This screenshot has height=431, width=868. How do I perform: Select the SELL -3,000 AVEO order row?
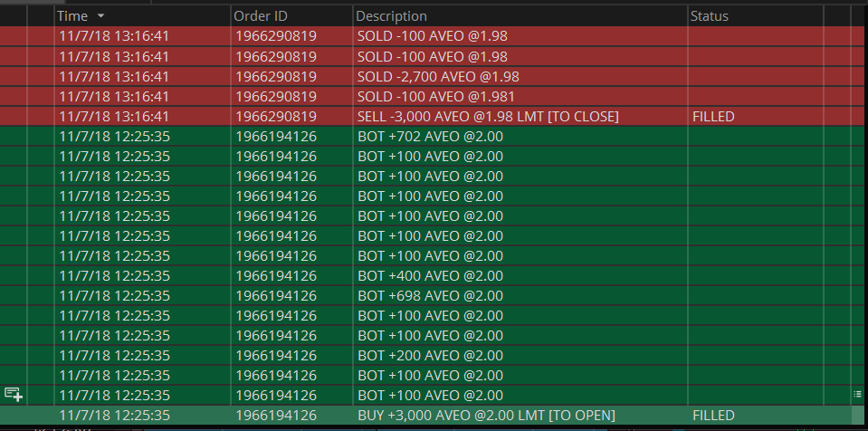point(488,116)
